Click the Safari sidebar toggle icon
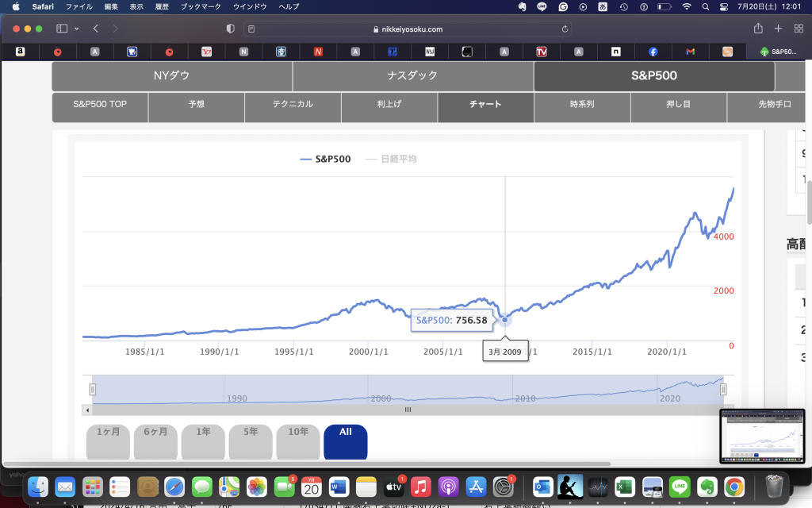The image size is (812, 508). point(62,29)
